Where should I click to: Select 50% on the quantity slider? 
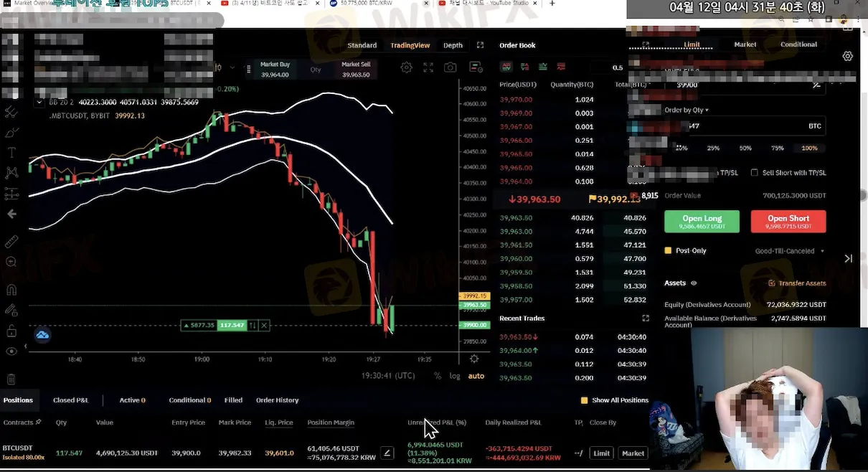(x=745, y=148)
